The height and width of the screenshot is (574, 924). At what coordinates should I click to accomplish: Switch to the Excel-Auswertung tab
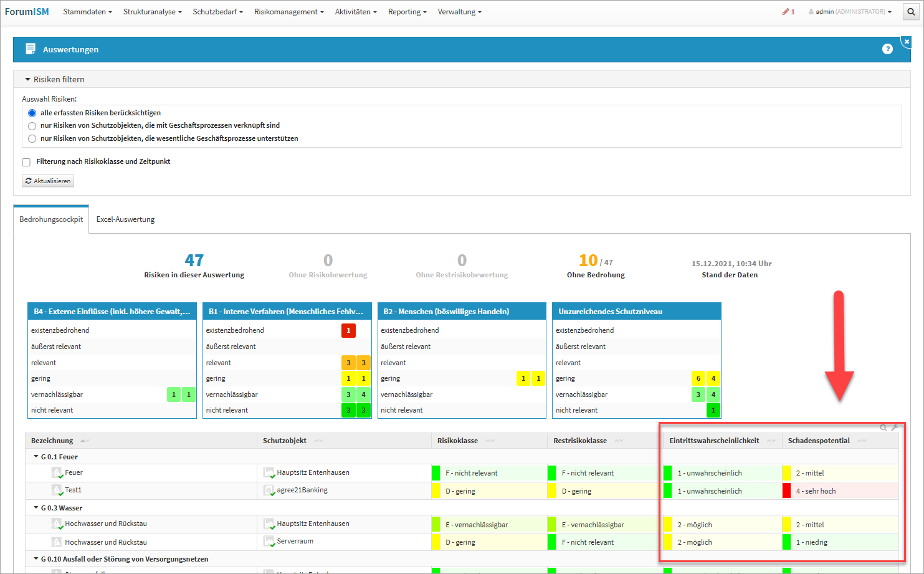pyautogui.click(x=125, y=219)
